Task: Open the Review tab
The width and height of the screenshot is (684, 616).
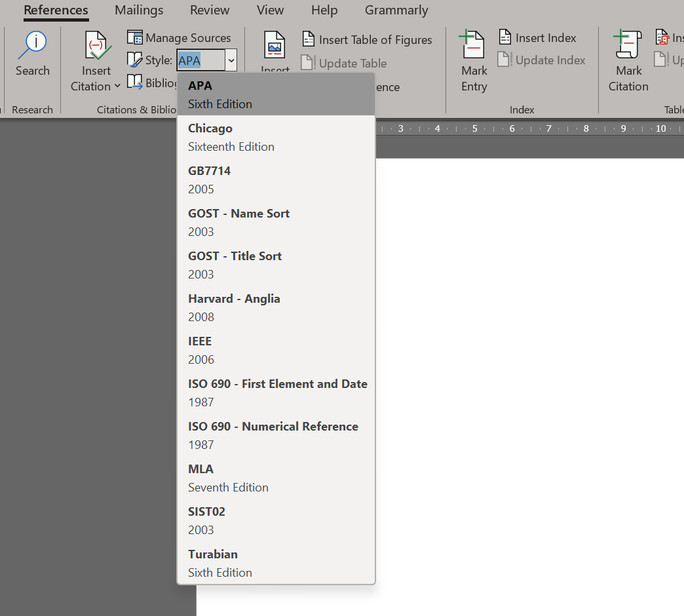Action: (x=210, y=10)
